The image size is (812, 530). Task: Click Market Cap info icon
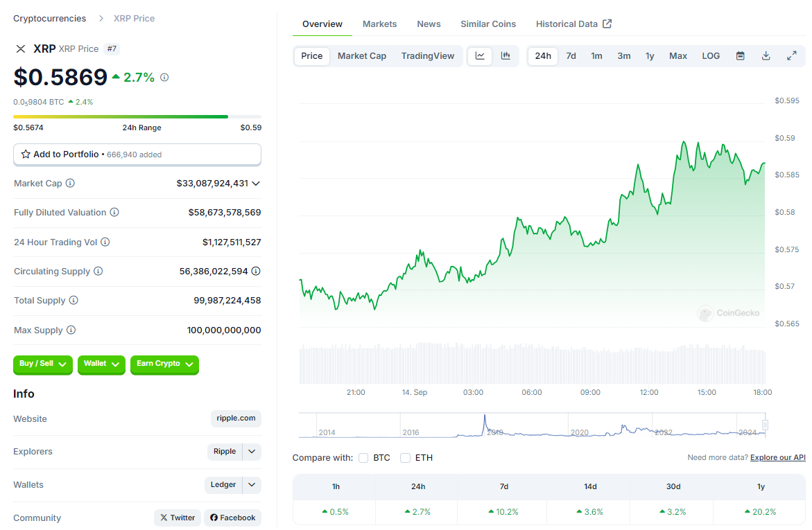70,183
